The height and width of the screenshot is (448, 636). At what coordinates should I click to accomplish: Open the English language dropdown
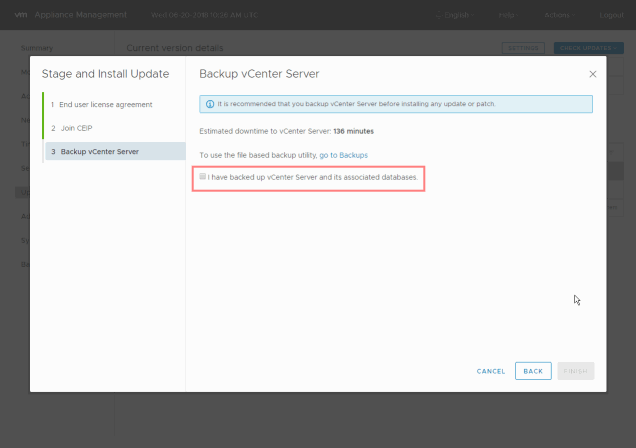tap(455, 15)
